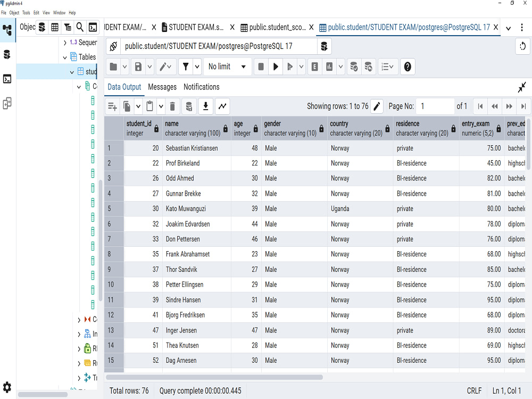Click Filtered Rows icon in explorer toolbar
The height and width of the screenshot is (399, 532).
tap(68, 27)
